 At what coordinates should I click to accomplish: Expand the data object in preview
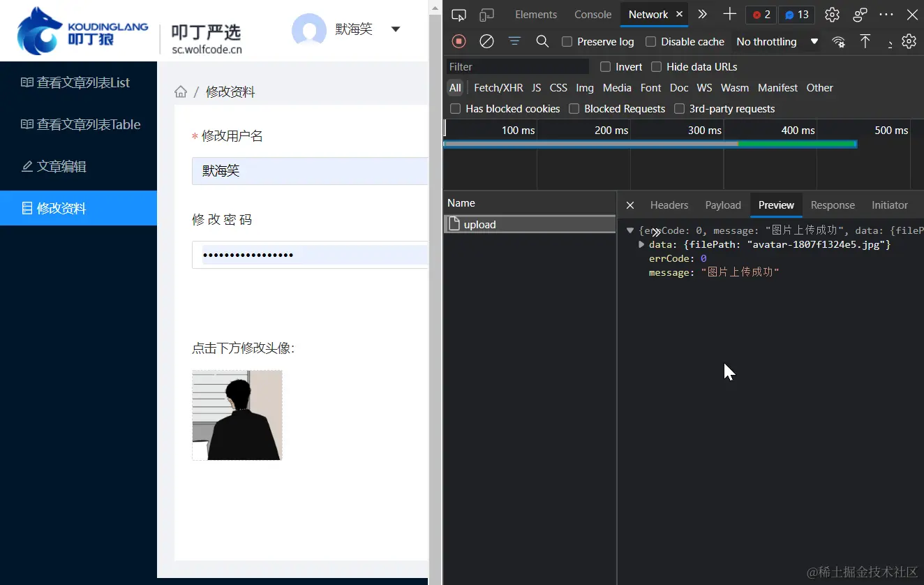click(641, 244)
